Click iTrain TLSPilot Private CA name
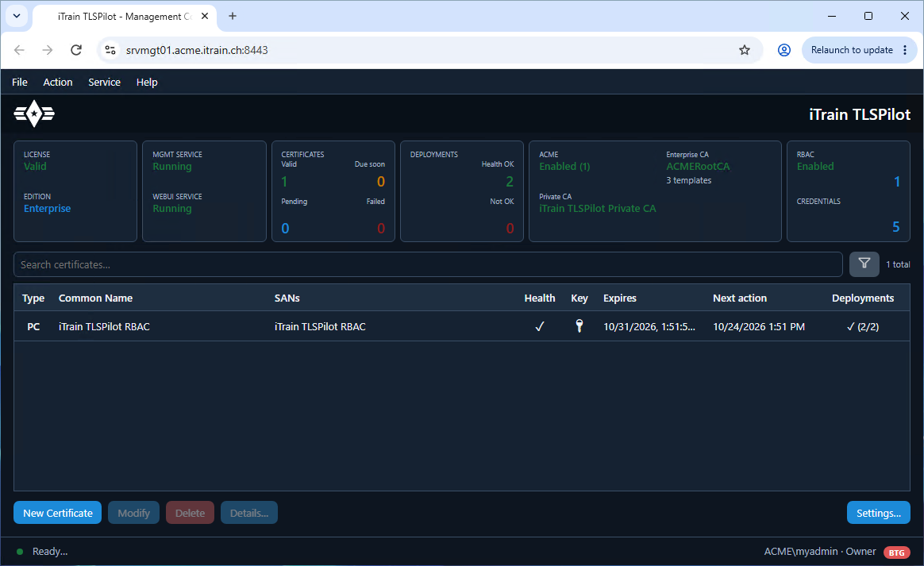This screenshot has height=566, width=924. (597, 208)
